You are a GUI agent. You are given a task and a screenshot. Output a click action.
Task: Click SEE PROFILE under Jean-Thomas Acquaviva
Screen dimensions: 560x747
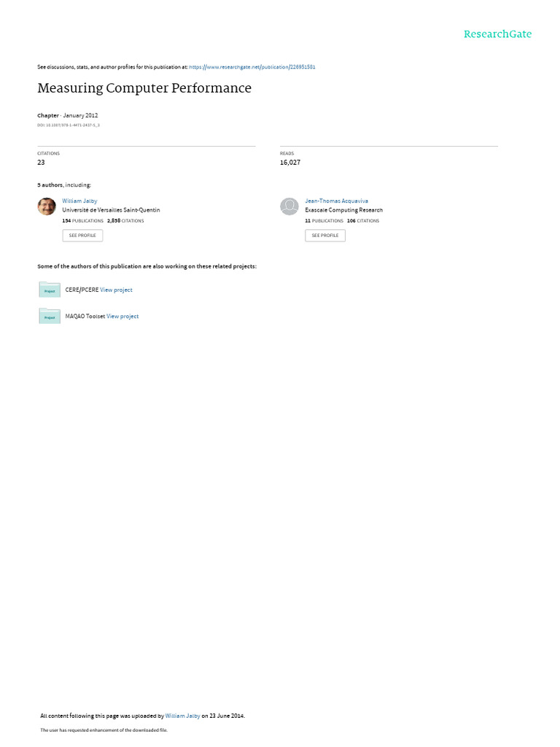(325, 236)
